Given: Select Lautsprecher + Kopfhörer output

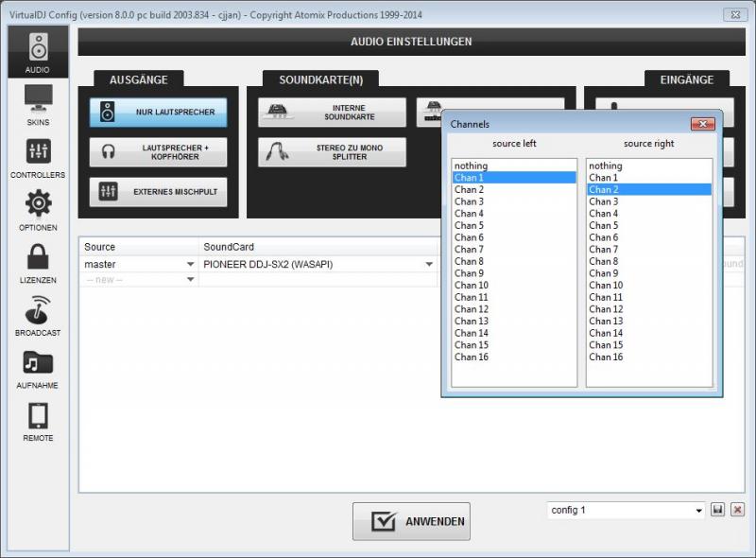Looking at the screenshot, I should [158, 152].
